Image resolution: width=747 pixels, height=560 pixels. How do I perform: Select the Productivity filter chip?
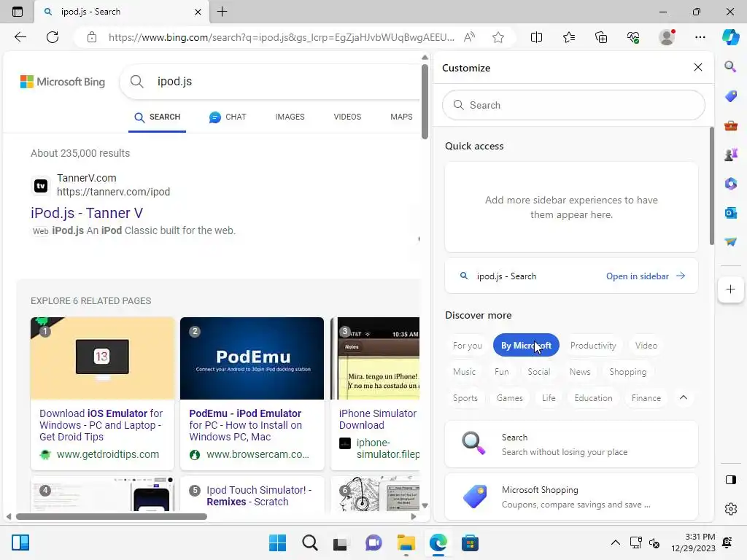tap(593, 345)
